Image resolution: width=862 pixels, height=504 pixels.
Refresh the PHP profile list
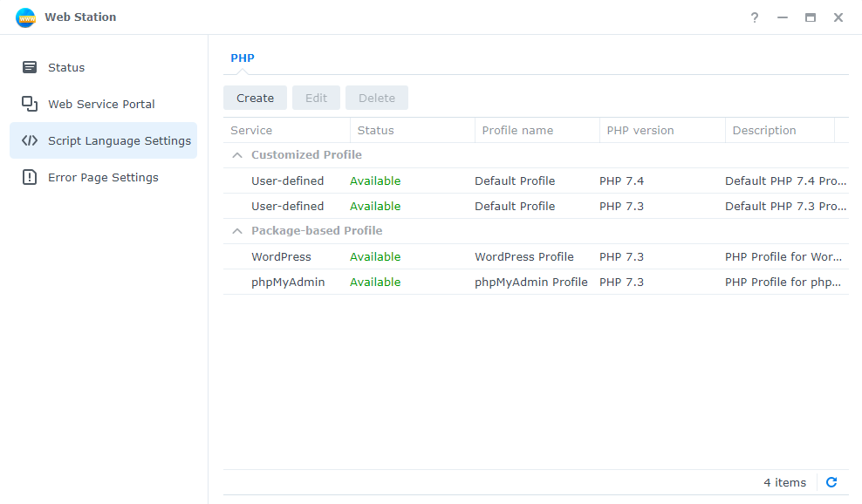831,482
